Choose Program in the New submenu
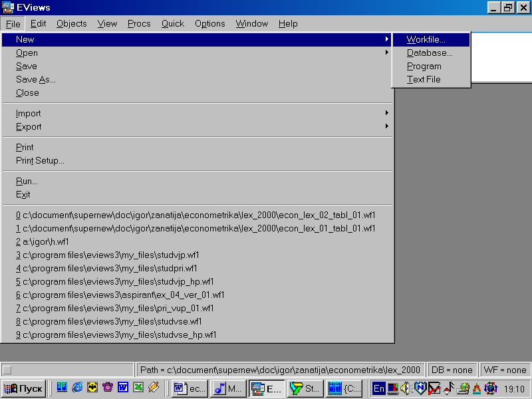The height and width of the screenshot is (399, 532). 431,66
